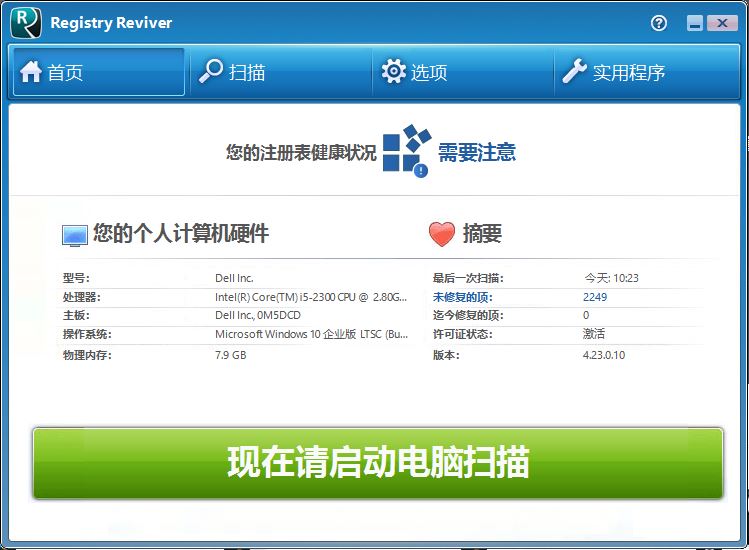
Task: Click the Registry Reviver title text
Action: pyautogui.click(x=111, y=23)
